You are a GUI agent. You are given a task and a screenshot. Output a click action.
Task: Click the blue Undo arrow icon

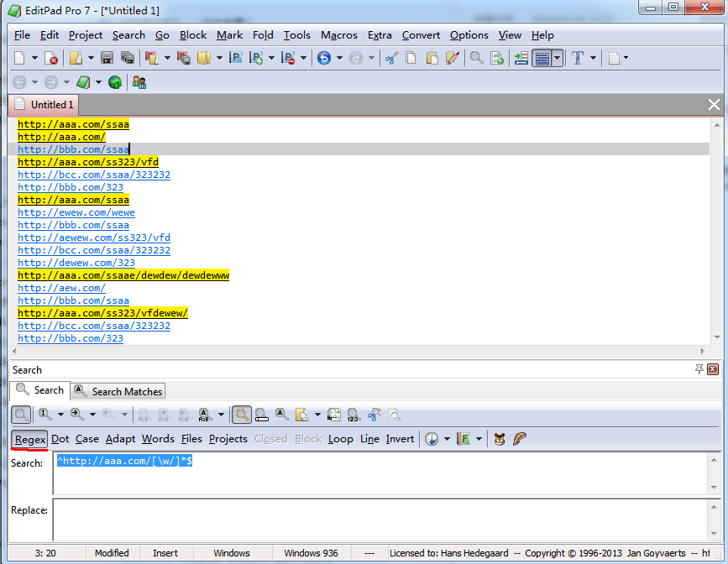[x=324, y=58]
